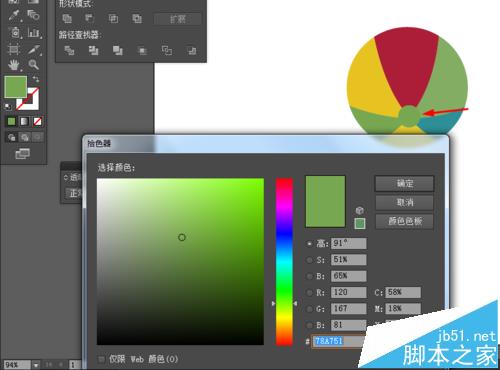The width and height of the screenshot is (500, 370).
Task: Click the B field showing 81
Action: click(349, 325)
